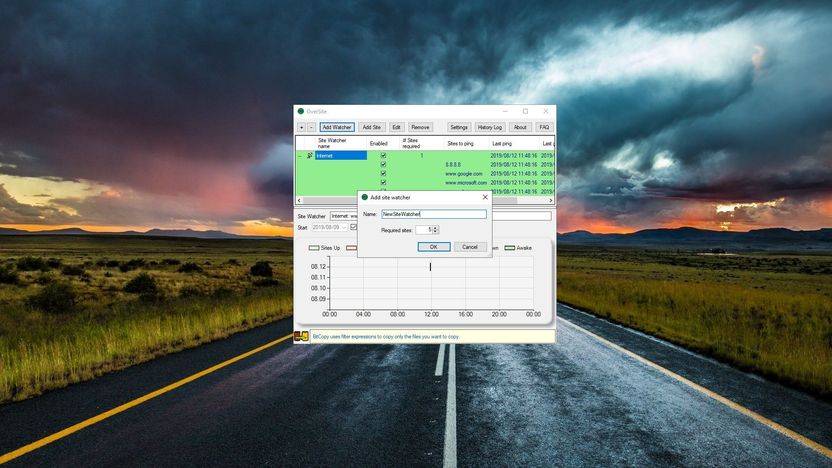Select the www.microsoft.com site entry
Image resolution: width=832 pixels, height=468 pixels.
pos(465,183)
